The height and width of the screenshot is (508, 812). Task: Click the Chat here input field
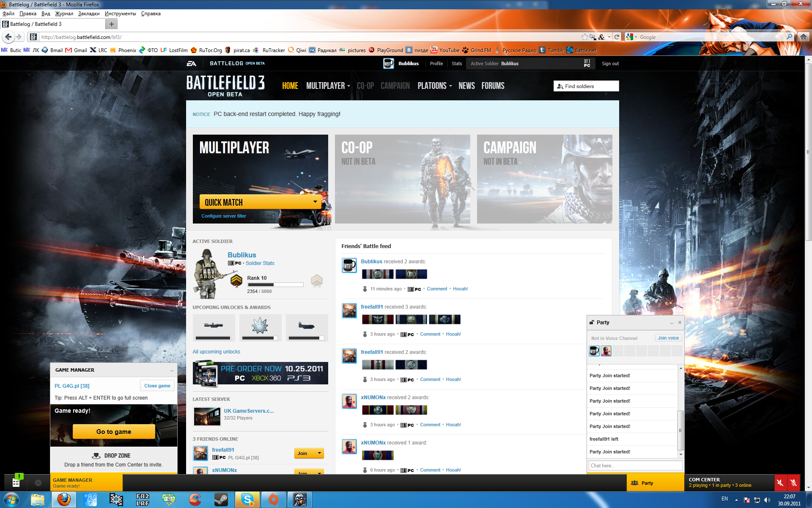tap(635, 466)
